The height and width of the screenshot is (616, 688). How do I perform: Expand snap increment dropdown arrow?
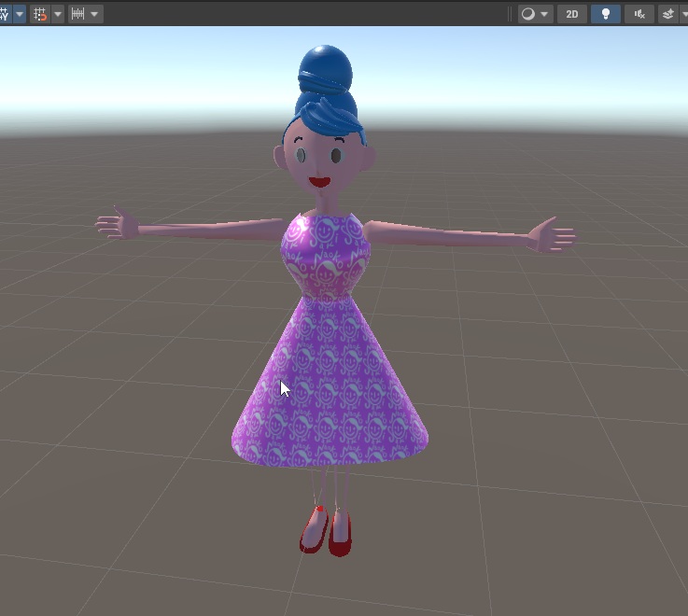96,14
